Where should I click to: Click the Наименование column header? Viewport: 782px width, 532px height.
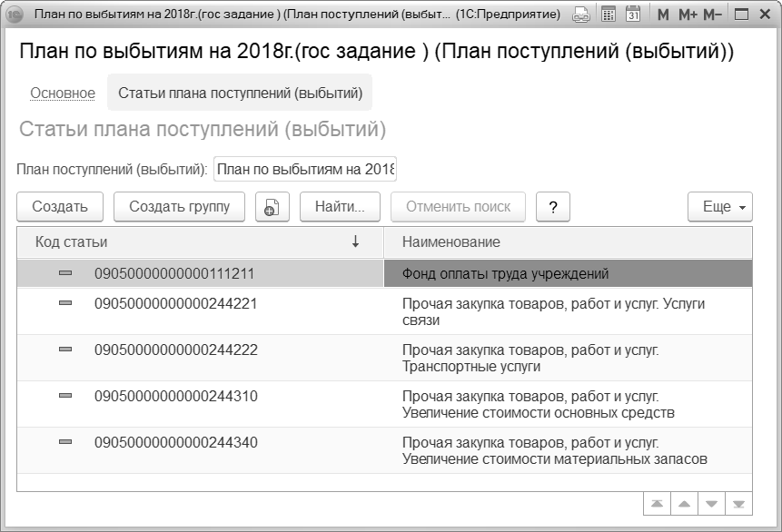568,242
